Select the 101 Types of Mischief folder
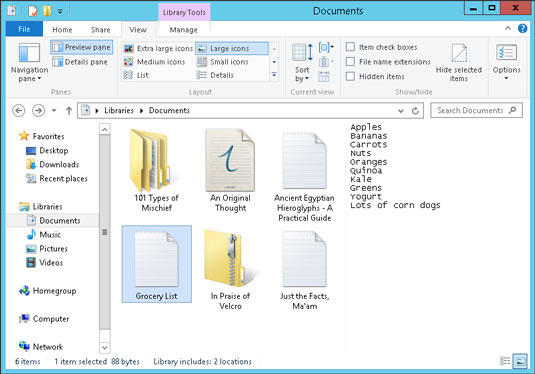The height and width of the screenshot is (374, 535). coord(156,170)
